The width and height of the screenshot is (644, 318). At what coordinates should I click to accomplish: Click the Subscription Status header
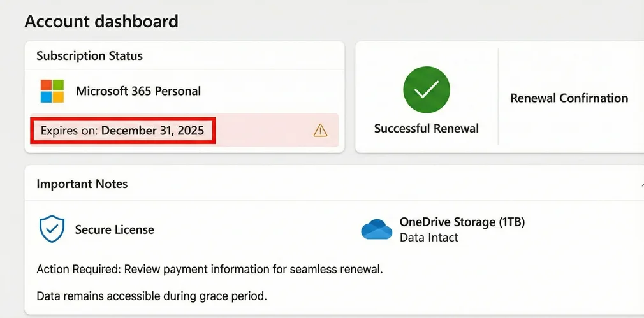pos(89,55)
